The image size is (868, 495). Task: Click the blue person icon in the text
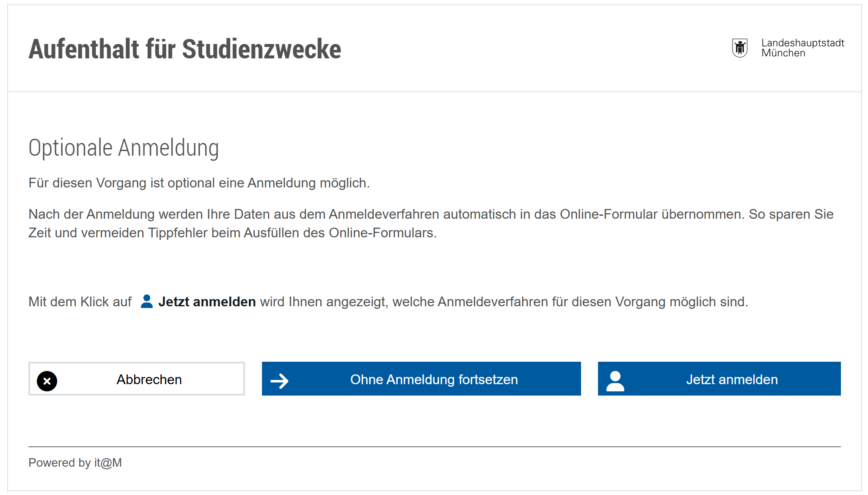point(146,301)
